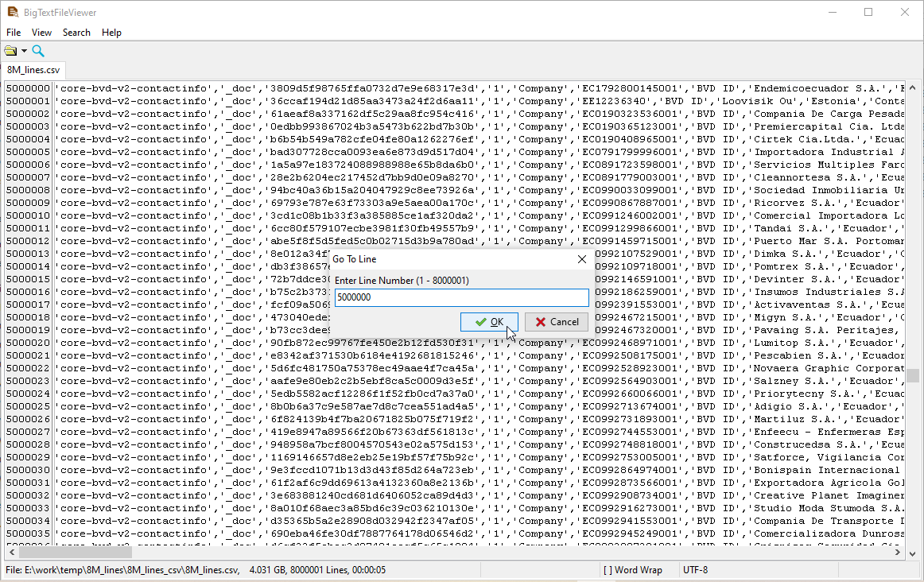Click the vertical scrollbar thumb

click(912, 375)
